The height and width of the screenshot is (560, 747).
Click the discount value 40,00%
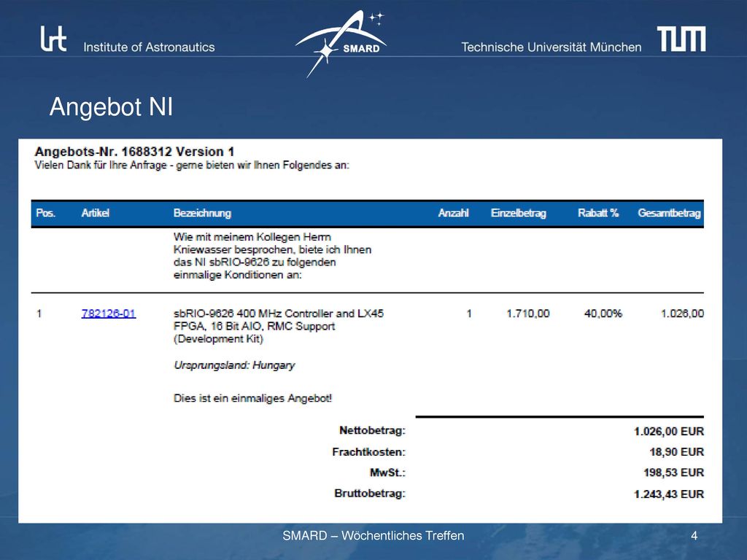603,314
